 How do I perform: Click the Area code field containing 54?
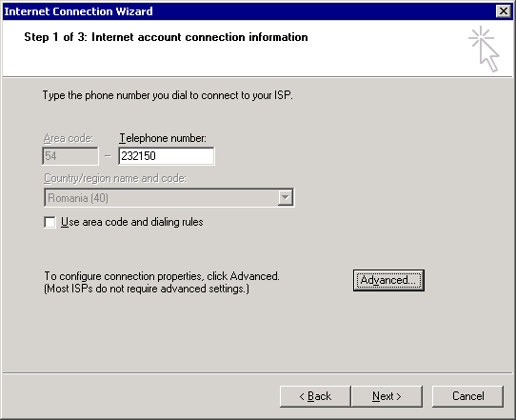coord(70,156)
